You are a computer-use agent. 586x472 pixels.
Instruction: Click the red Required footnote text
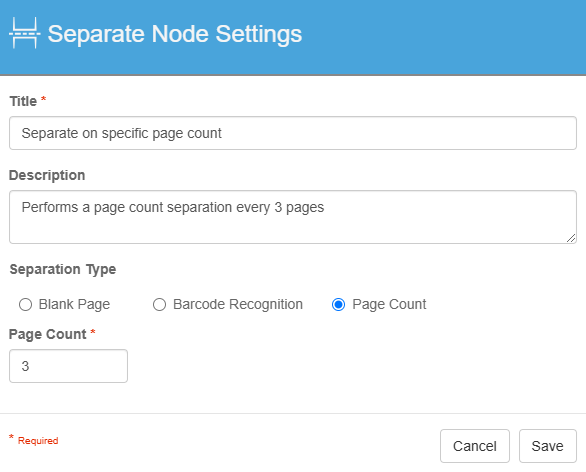tap(38, 441)
